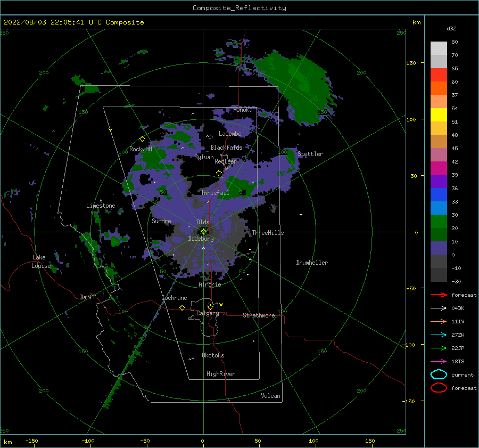Select the light blue 30-33 dBZ swatch
479x448 pixels.
[439, 208]
